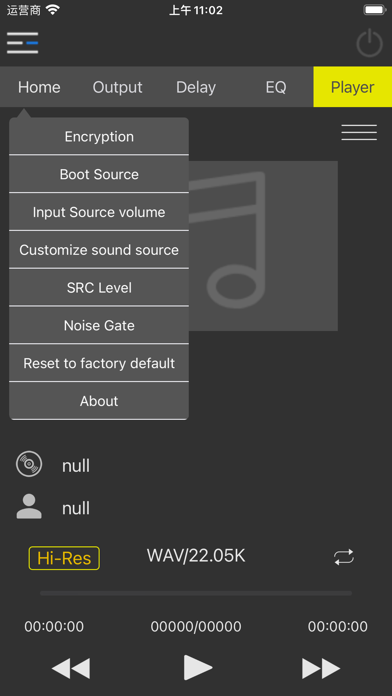Tap the Wi-Fi status icon
The height and width of the screenshot is (696, 392).
click(53, 10)
